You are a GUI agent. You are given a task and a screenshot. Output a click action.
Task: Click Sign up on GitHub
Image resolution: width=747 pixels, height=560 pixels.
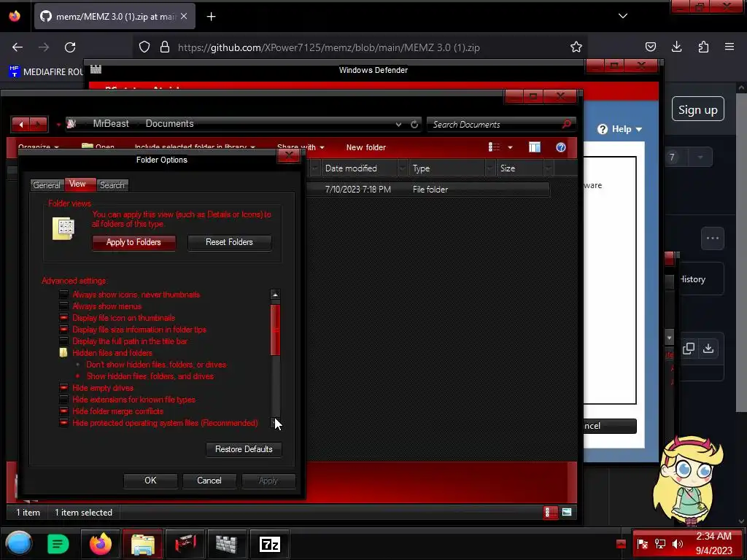click(x=698, y=109)
